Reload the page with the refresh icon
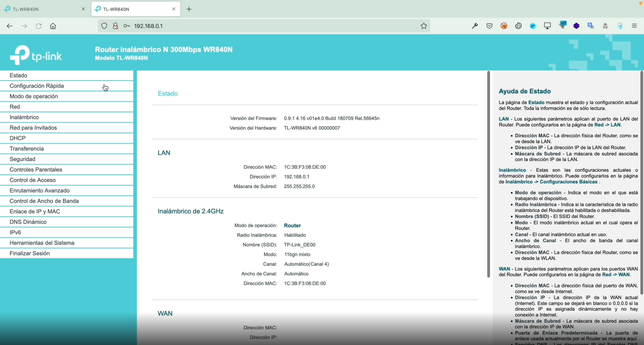The image size is (644, 345). pos(38,26)
